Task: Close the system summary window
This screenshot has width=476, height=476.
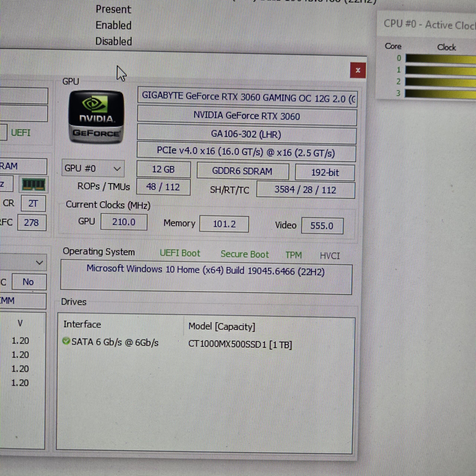Action: click(358, 70)
